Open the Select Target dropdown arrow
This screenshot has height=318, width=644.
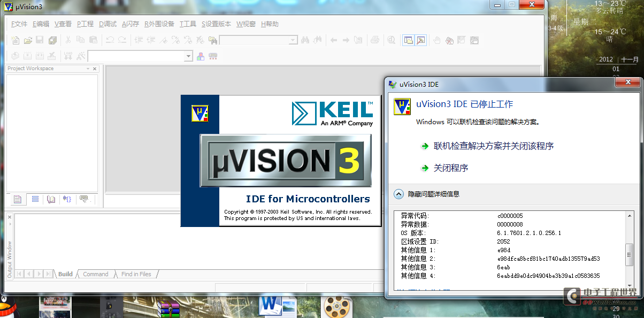(x=188, y=56)
